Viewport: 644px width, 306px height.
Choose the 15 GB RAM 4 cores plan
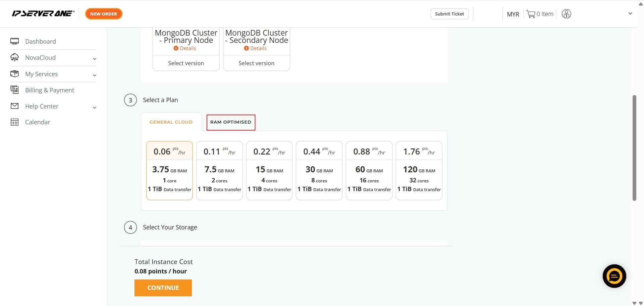pyautogui.click(x=269, y=171)
